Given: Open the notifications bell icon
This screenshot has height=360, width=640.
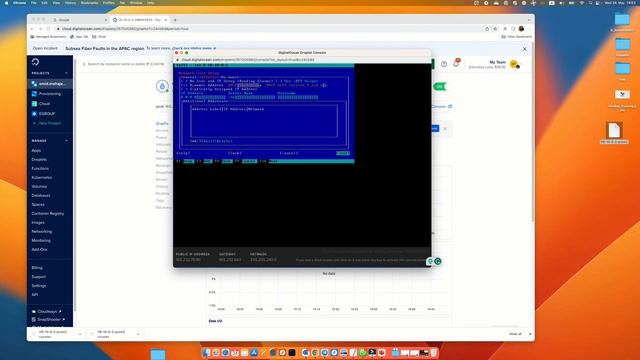Looking at the screenshot, I should pyautogui.click(x=456, y=63).
